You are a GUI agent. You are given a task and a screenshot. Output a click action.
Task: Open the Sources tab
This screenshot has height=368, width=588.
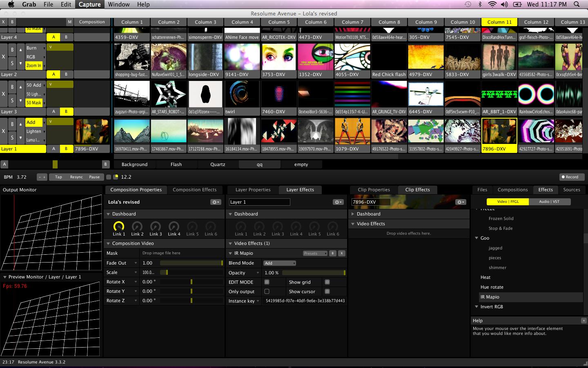point(572,190)
